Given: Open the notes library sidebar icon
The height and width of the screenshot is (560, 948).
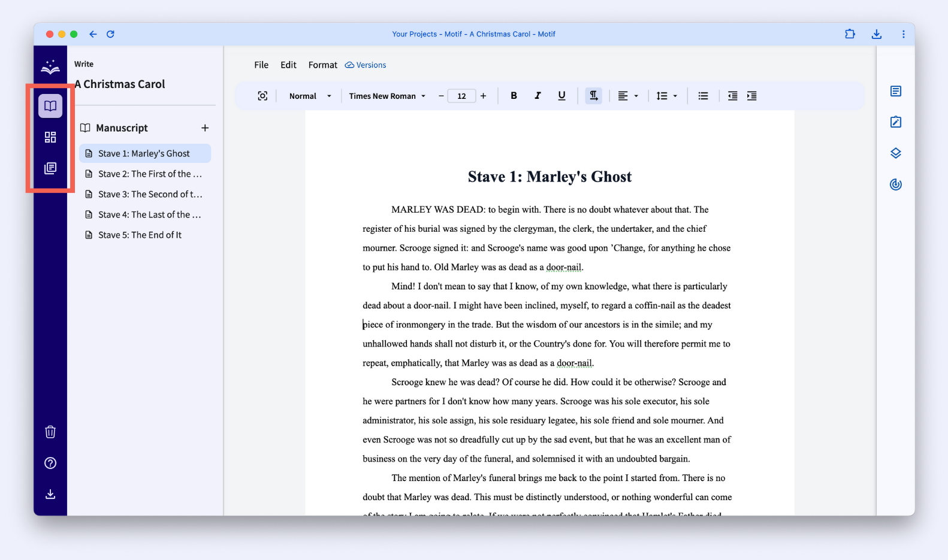Looking at the screenshot, I should point(50,168).
